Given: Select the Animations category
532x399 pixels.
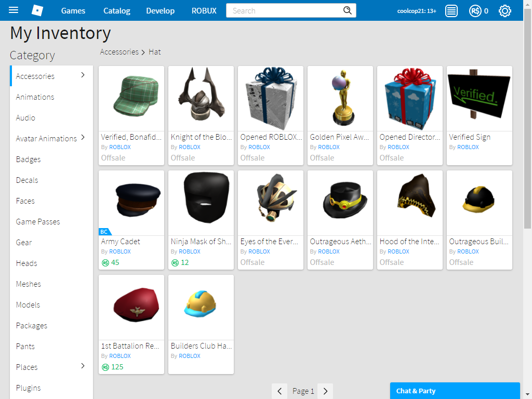Looking at the screenshot, I should (x=51, y=97).
